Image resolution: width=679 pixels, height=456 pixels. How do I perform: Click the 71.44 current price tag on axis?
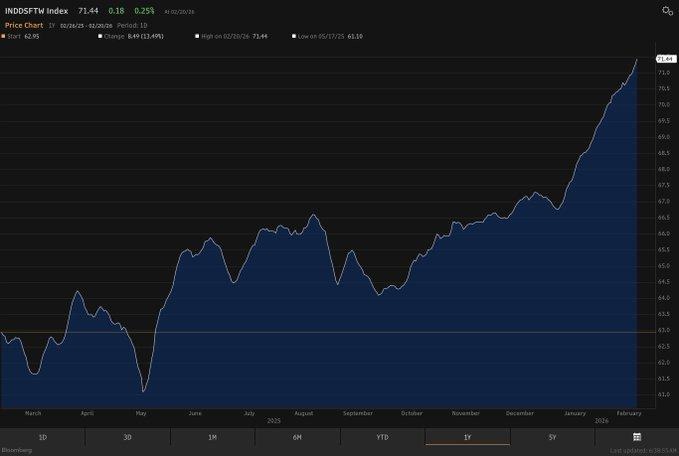point(666,59)
